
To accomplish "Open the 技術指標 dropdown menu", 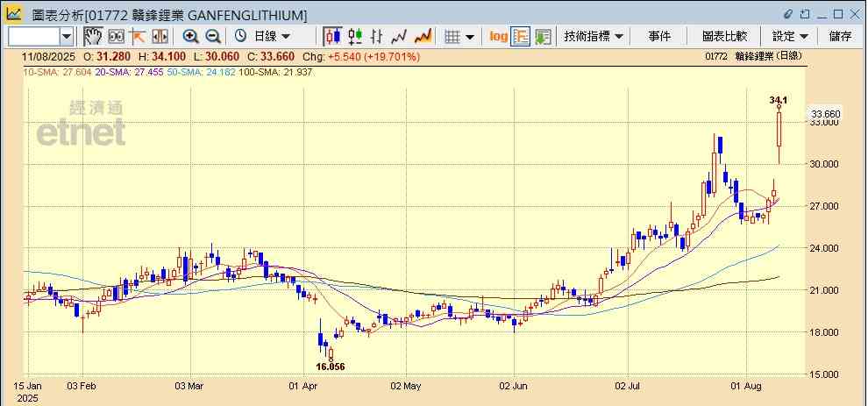I will pos(594,37).
